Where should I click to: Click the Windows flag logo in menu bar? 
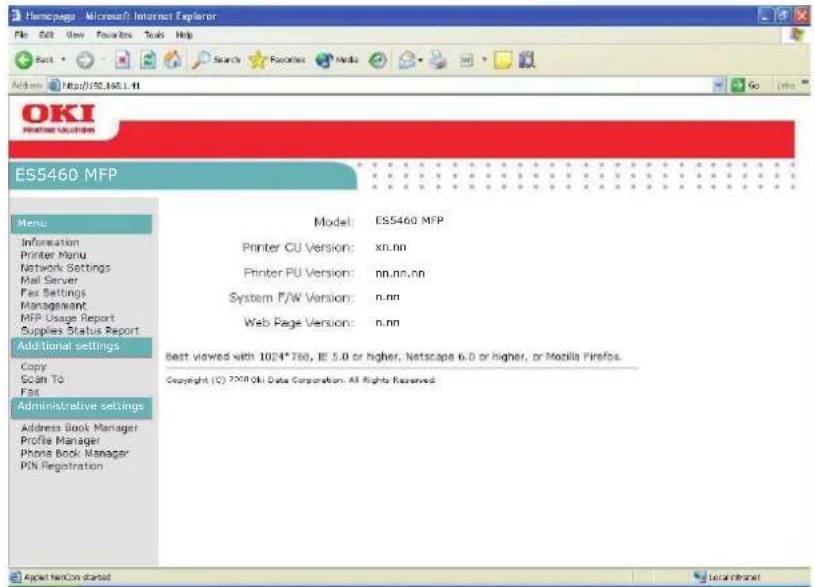point(796,35)
